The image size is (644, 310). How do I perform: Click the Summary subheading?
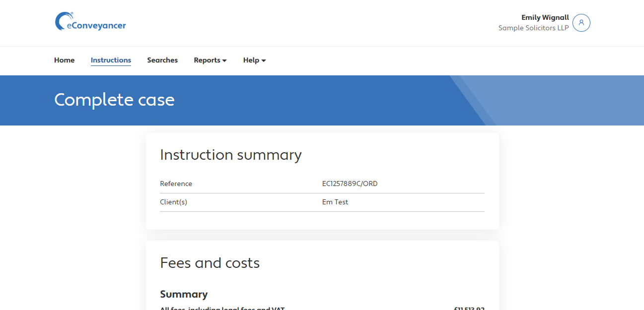coord(184,294)
